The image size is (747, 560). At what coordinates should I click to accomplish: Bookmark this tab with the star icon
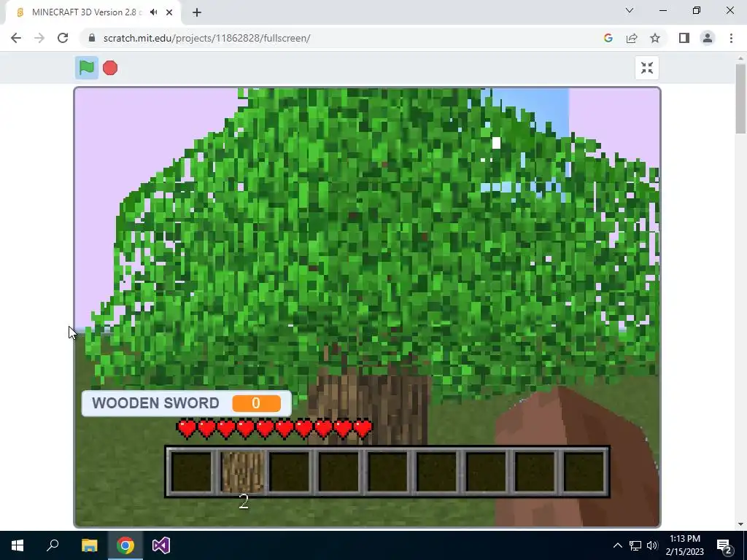pyautogui.click(x=655, y=38)
